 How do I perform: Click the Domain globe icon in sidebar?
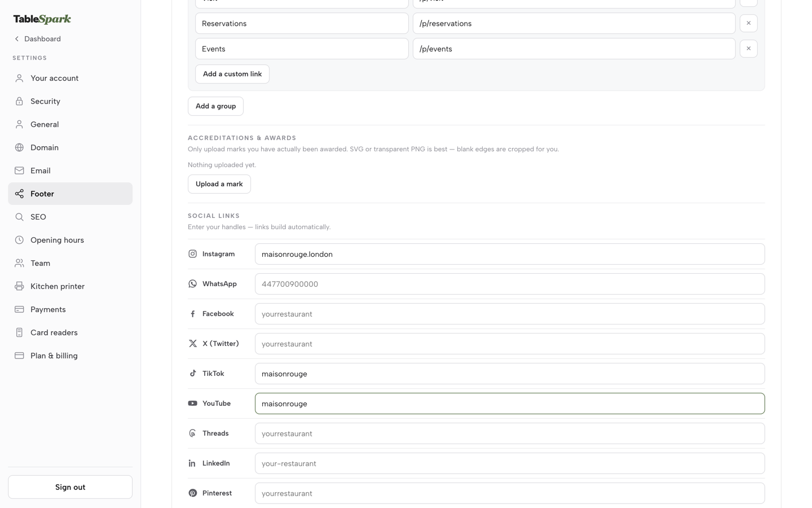click(19, 148)
